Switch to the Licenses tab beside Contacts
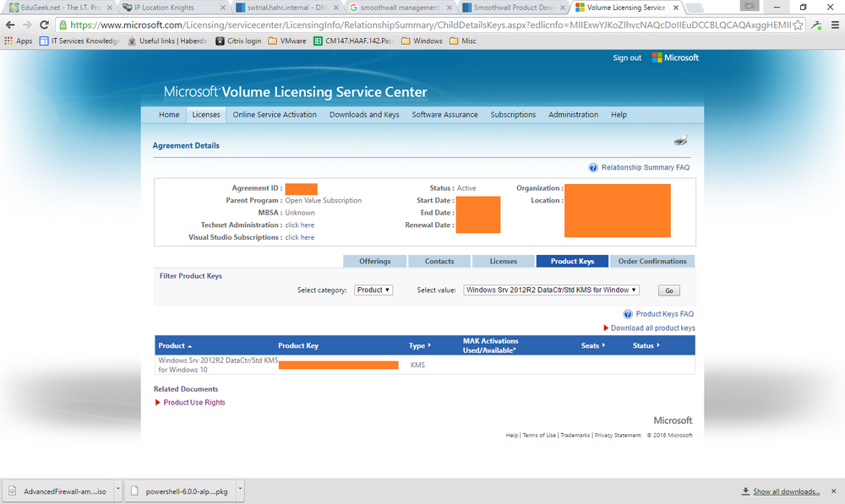The image size is (845, 504). coord(504,261)
